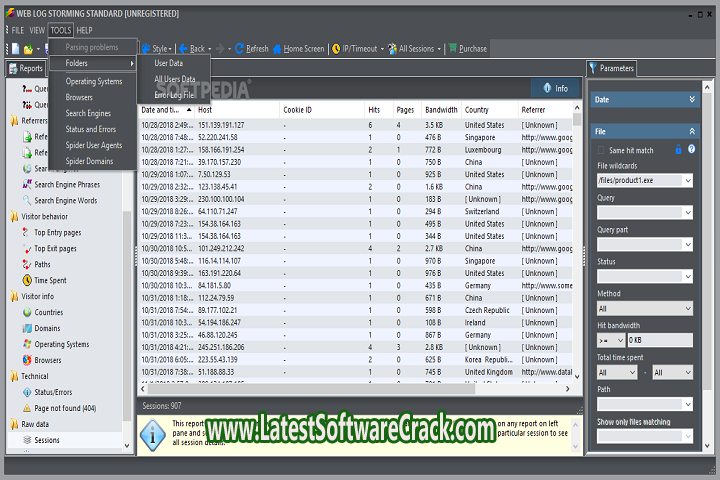Open the VIEW menu
720x480 pixels.
(37, 30)
